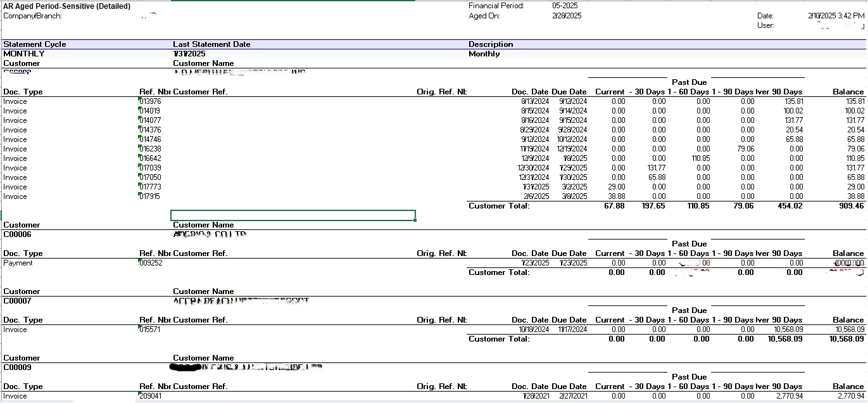Screen dimensions: 868x403
Task: Click the current total 67.88
Action: 614,206
